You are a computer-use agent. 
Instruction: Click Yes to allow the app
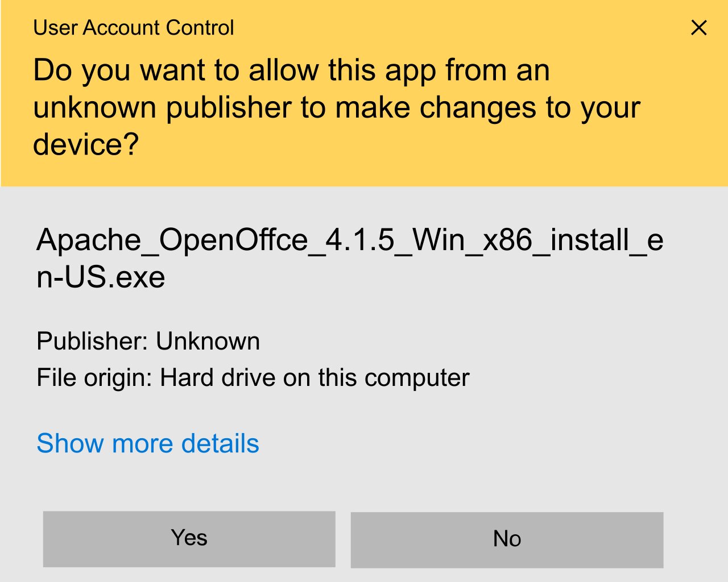coord(189,538)
